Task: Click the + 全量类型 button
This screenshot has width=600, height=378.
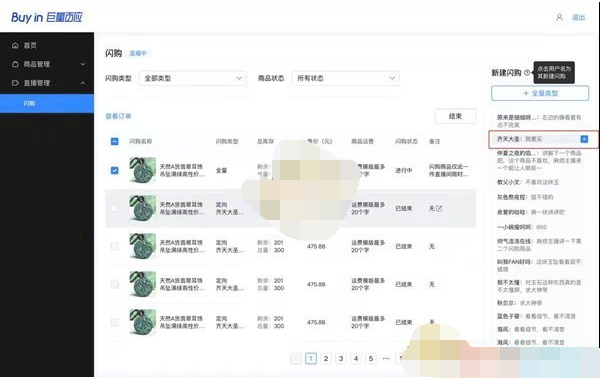Action: (540, 93)
